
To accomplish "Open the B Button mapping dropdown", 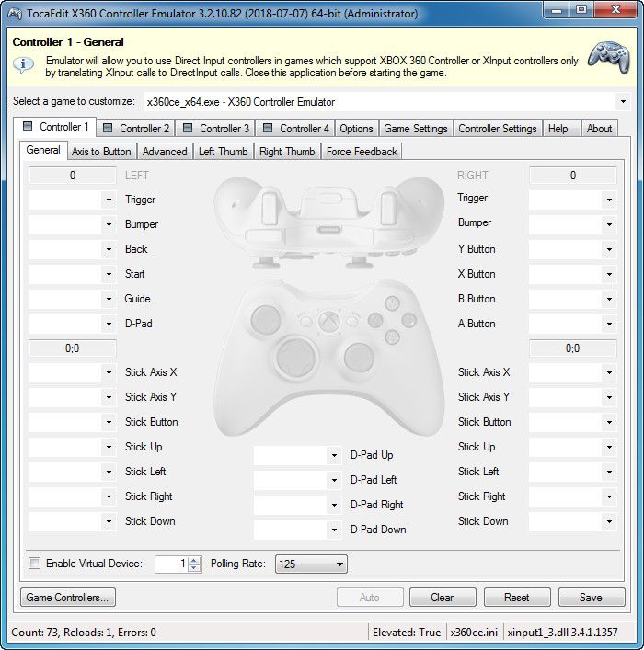I will click(609, 299).
